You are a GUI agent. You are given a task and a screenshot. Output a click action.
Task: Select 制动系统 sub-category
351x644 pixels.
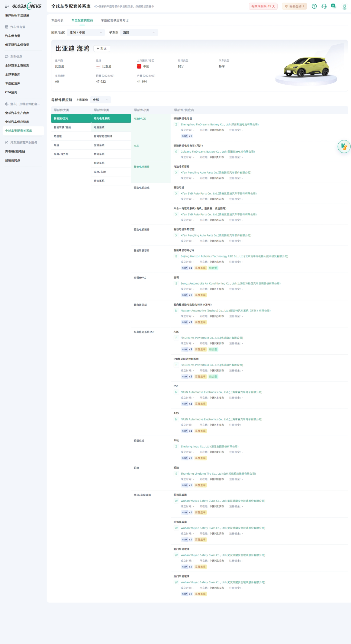pos(111,163)
